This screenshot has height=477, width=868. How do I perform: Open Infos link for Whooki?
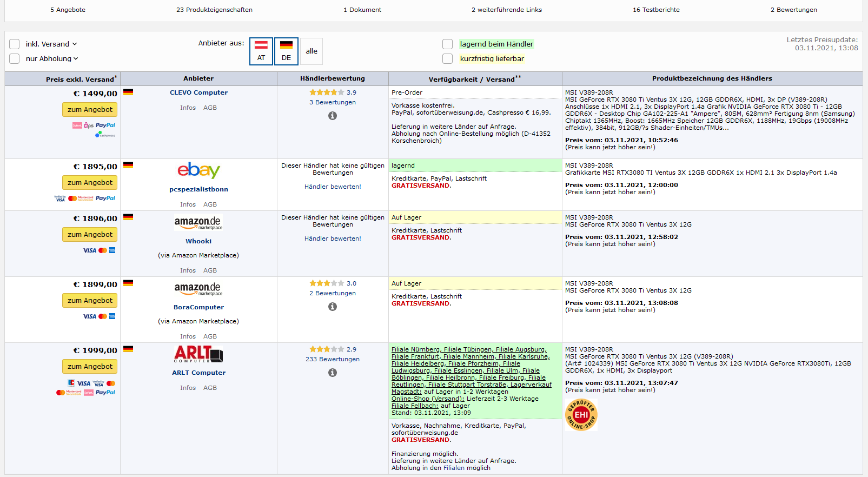pyautogui.click(x=188, y=270)
